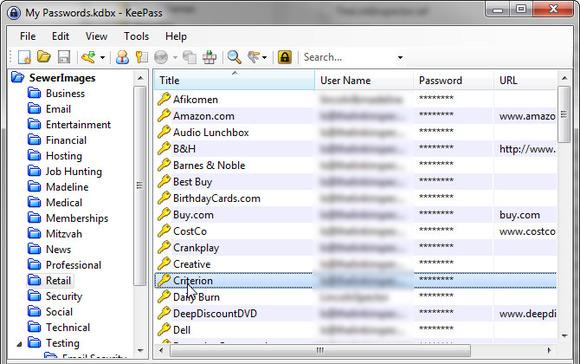Image resolution: width=580 pixels, height=364 pixels.
Task: Open the Edit menu
Action: pyautogui.click(x=60, y=36)
